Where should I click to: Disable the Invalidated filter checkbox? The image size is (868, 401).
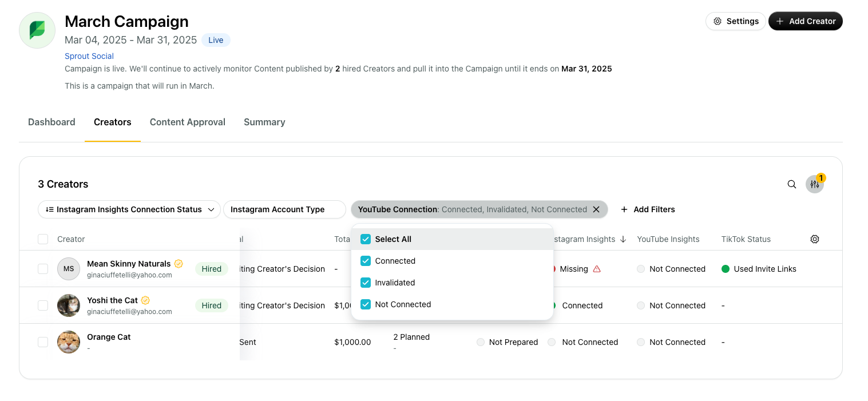(x=366, y=283)
